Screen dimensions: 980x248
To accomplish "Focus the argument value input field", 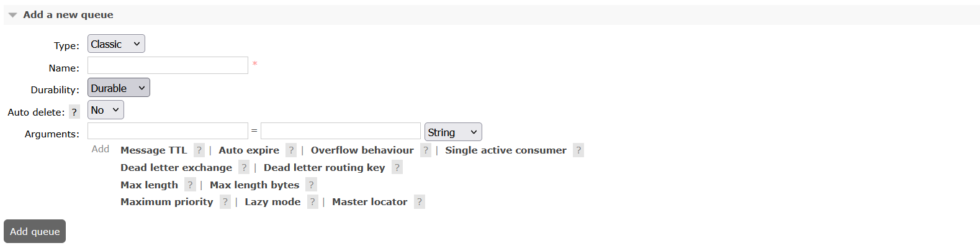I will click(341, 131).
